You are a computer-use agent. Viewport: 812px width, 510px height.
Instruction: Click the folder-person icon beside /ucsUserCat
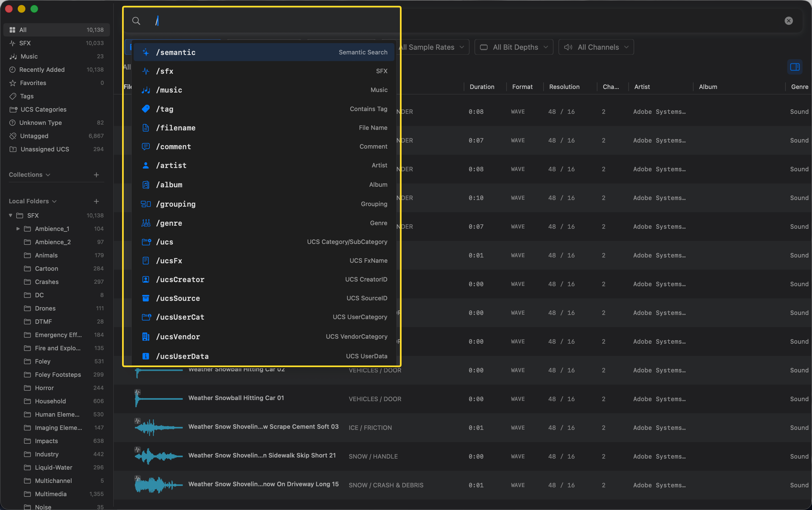[146, 317]
